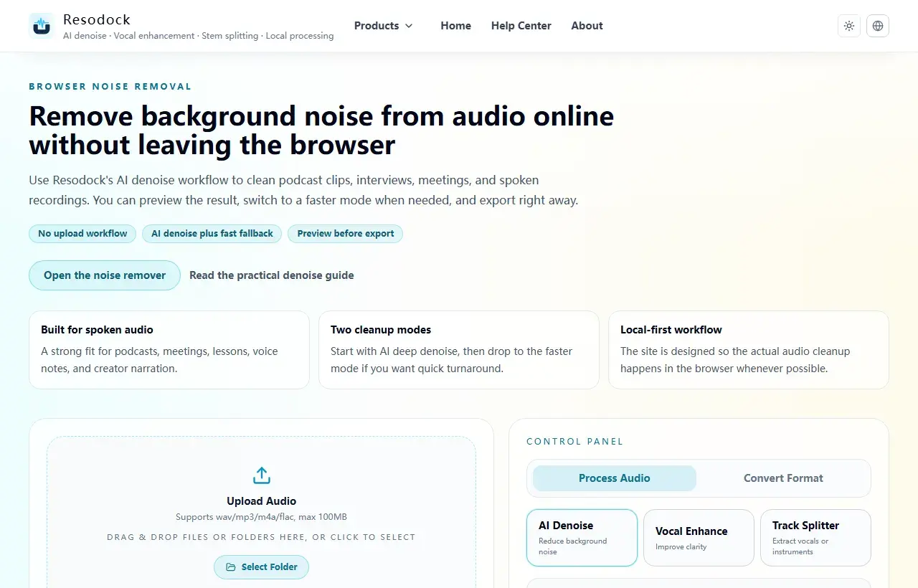Expand the Products dropdown chevron
Viewport: 918px width, 588px height.
tap(409, 26)
